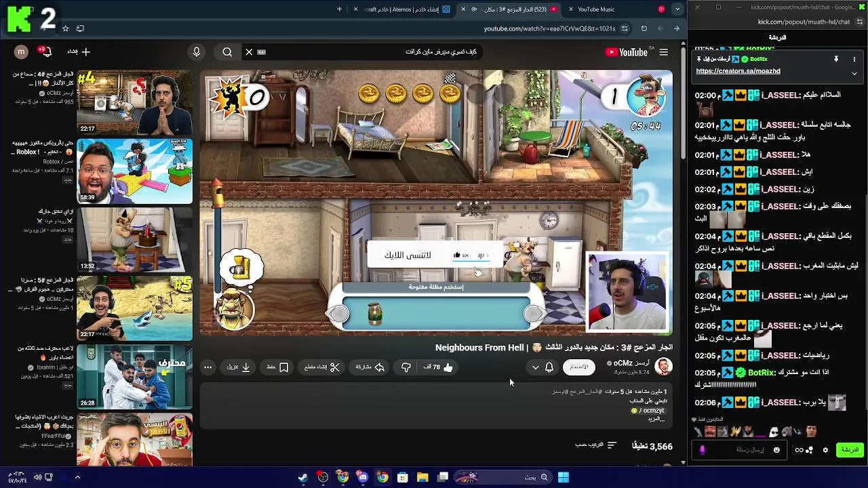Image resolution: width=868 pixels, height=488 pixels.
Task: Click the purple microphone icon in Kick chat
Action: pos(703,450)
